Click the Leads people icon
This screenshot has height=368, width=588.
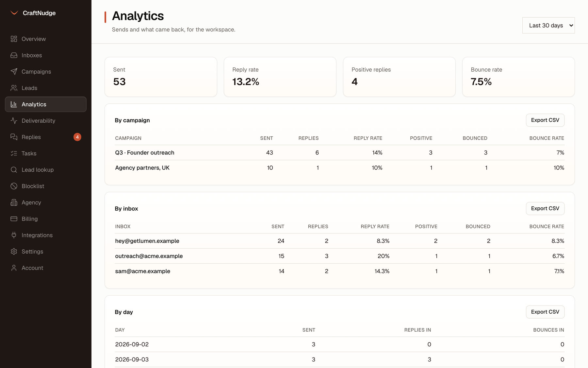pyautogui.click(x=14, y=88)
